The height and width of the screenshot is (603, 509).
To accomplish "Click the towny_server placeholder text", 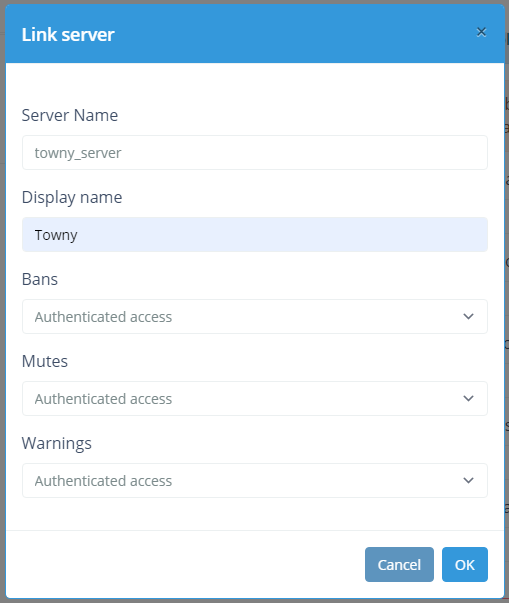I will pos(78,153).
